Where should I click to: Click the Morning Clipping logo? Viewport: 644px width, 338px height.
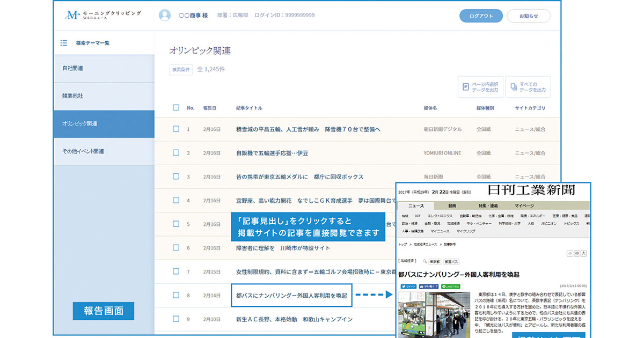pos(102,15)
